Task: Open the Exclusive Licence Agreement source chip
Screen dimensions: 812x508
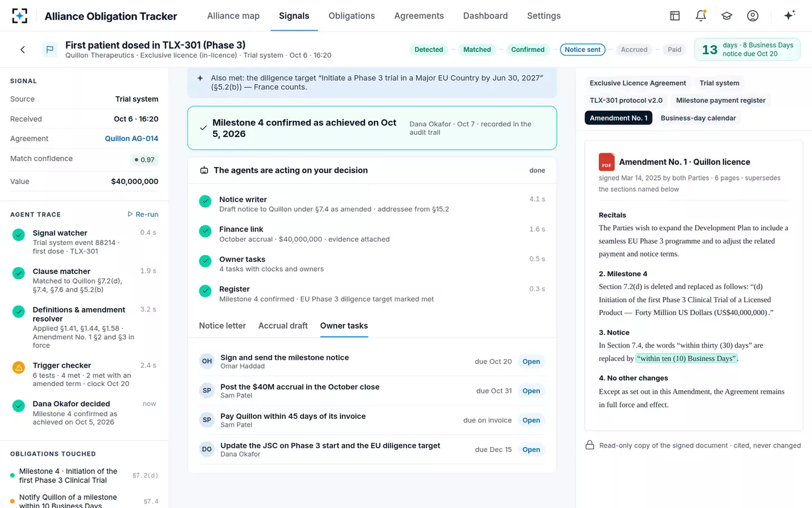Action: tap(638, 83)
